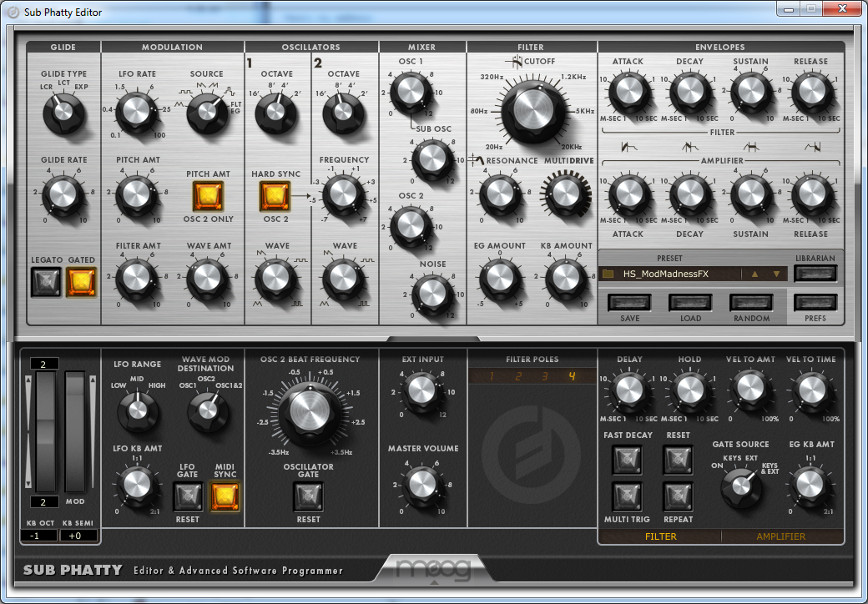The width and height of the screenshot is (868, 604).
Task: Select the Filter envelope tab
Action: [x=660, y=536]
